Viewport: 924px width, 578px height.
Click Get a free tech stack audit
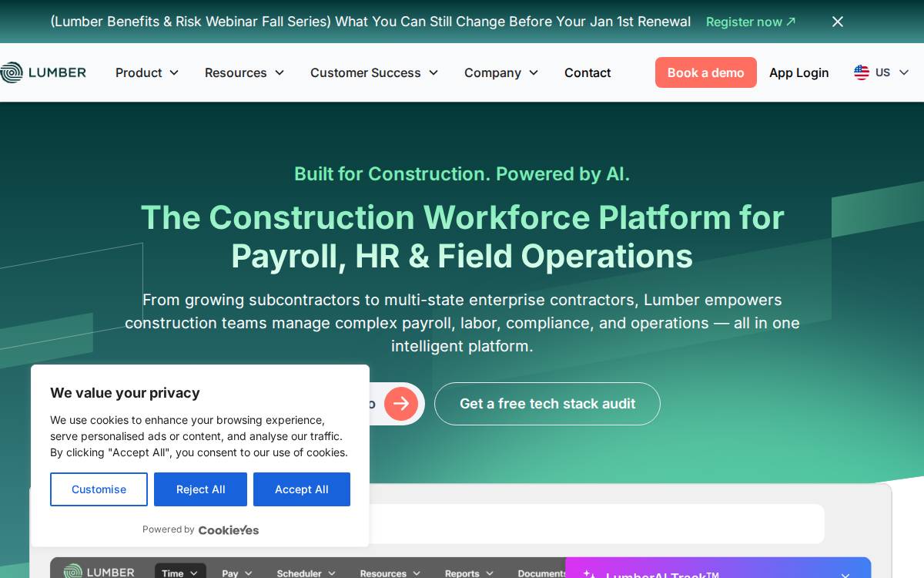click(547, 404)
